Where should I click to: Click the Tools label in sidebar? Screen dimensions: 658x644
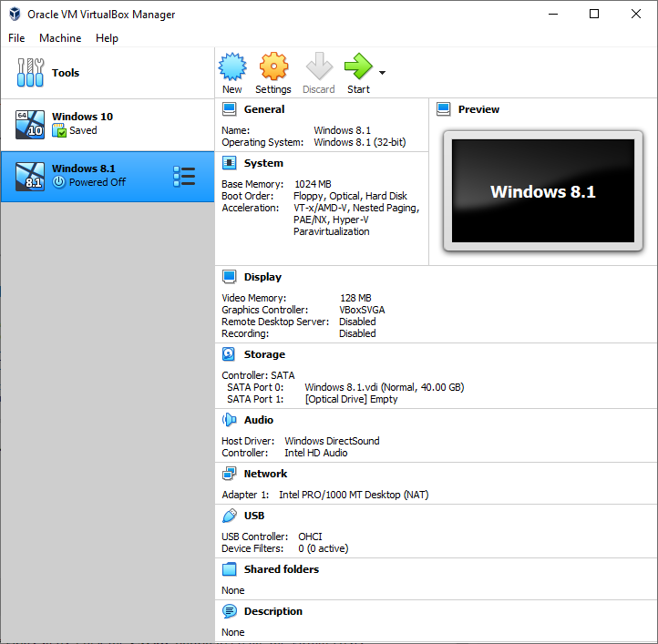click(66, 73)
